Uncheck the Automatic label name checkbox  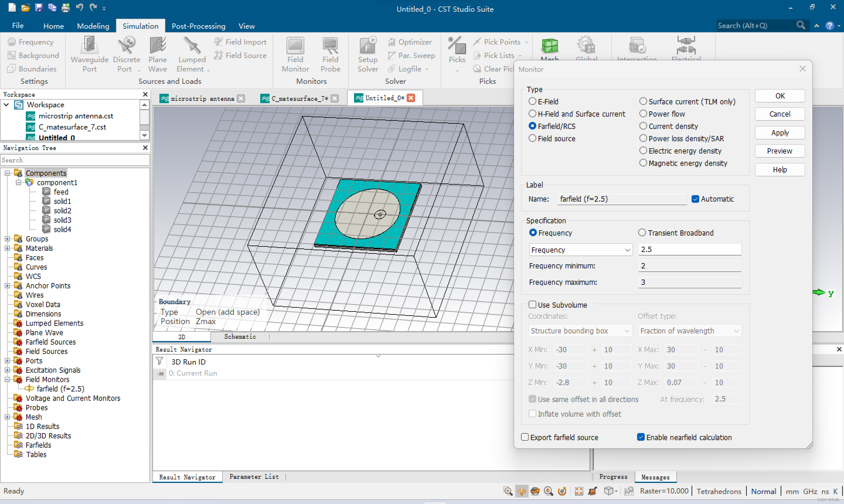point(695,199)
